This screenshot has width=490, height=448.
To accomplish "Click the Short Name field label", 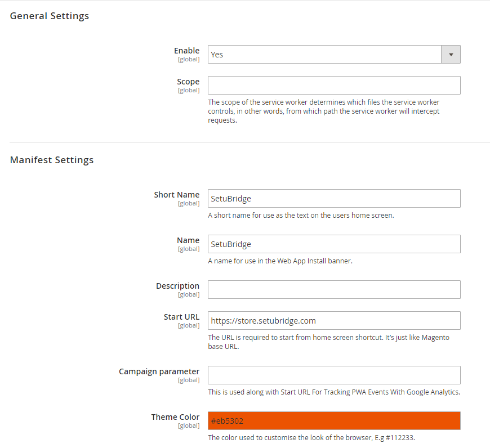I will coord(176,195).
